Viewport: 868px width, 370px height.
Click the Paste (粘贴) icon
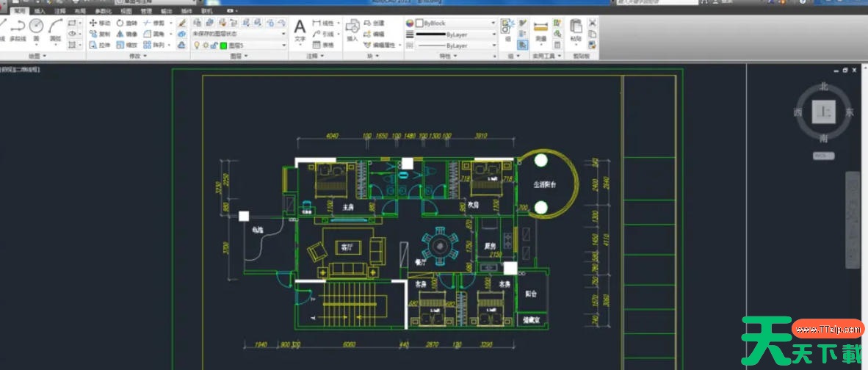tap(576, 29)
